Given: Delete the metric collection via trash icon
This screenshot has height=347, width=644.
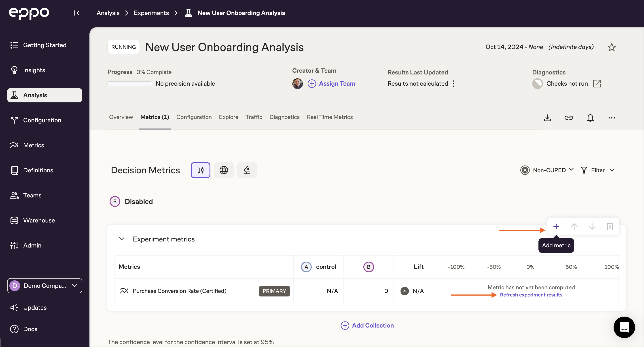Looking at the screenshot, I should (610, 226).
